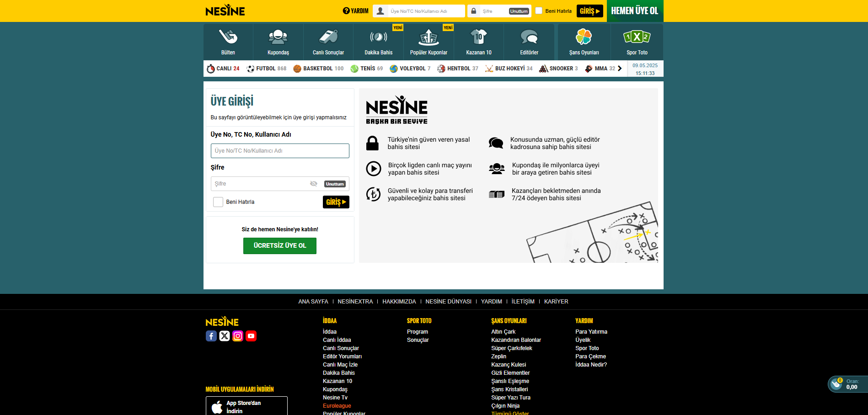Open Altın Çark game link

pyautogui.click(x=504, y=332)
